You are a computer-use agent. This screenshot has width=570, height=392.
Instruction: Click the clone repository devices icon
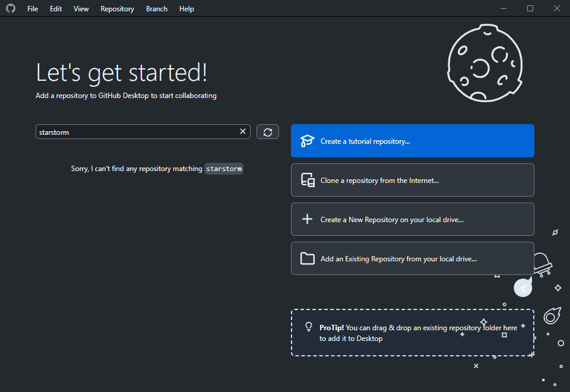tap(308, 180)
